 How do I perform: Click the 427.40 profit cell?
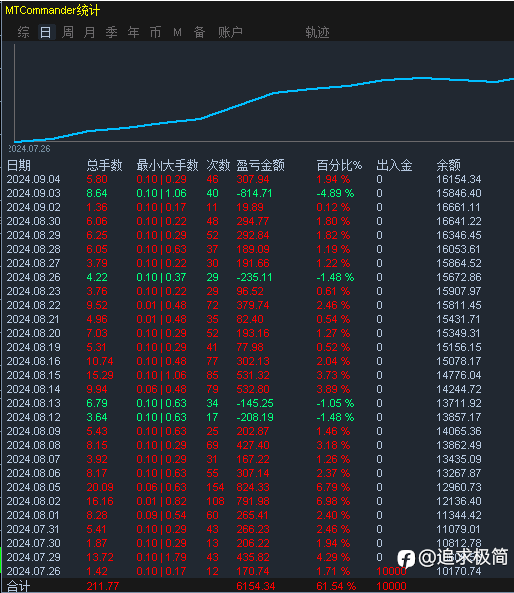(253, 445)
